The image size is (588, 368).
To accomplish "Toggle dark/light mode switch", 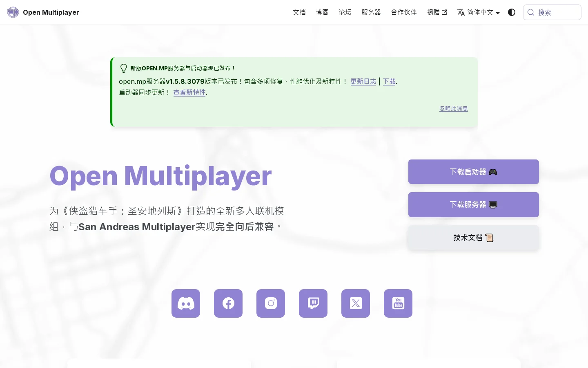I will 512,12.
